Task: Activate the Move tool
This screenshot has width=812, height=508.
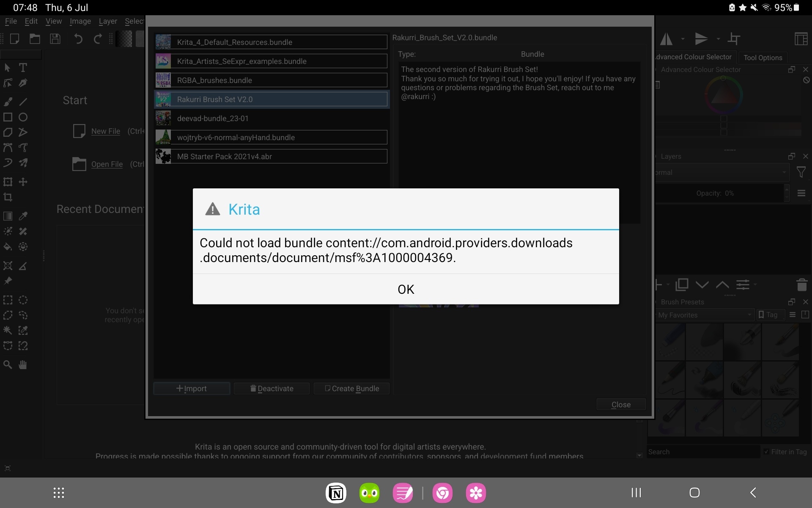Action: [23, 182]
